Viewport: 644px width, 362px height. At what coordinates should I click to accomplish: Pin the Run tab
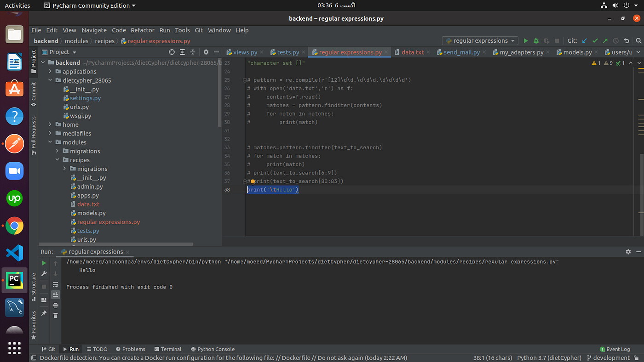(x=44, y=313)
